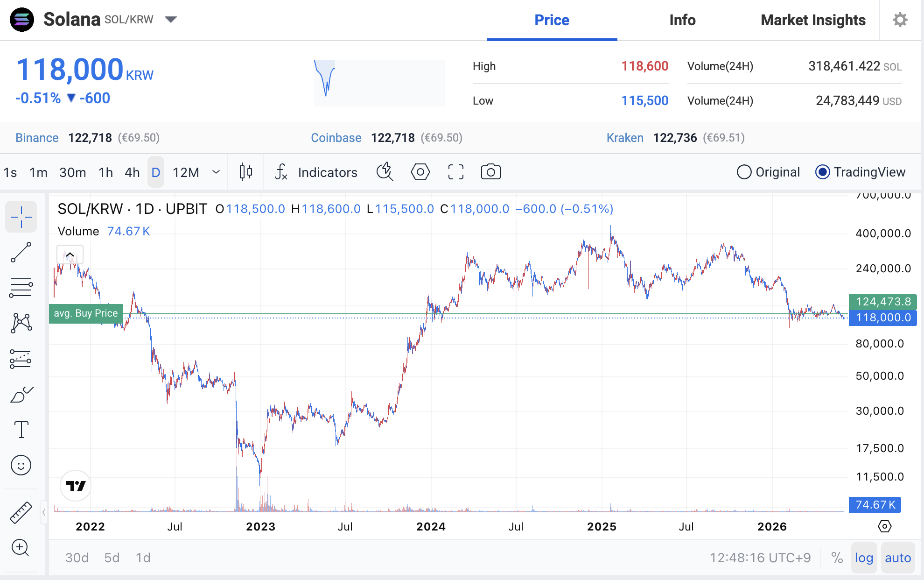
Task: Switch to the Price tab
Action: point(552,20)
